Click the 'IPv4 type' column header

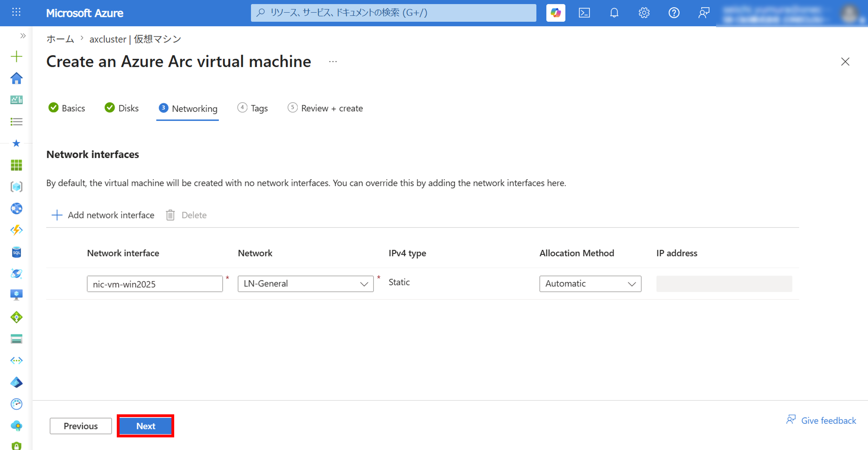(x=407, y=253)
